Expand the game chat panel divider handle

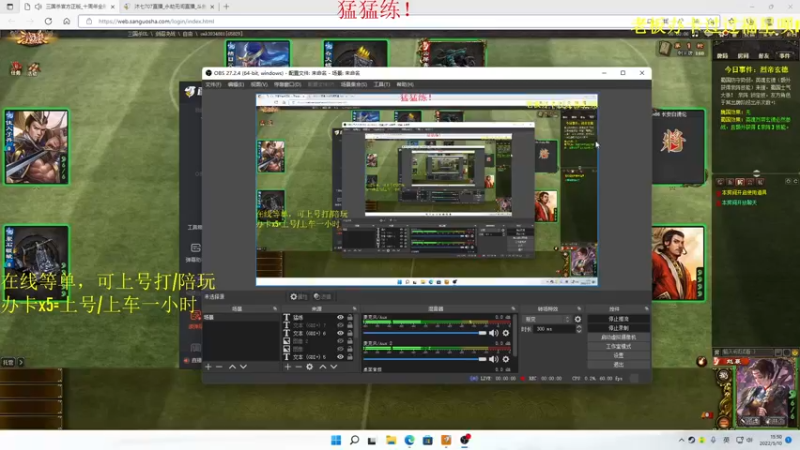click(x=756, y=173)
